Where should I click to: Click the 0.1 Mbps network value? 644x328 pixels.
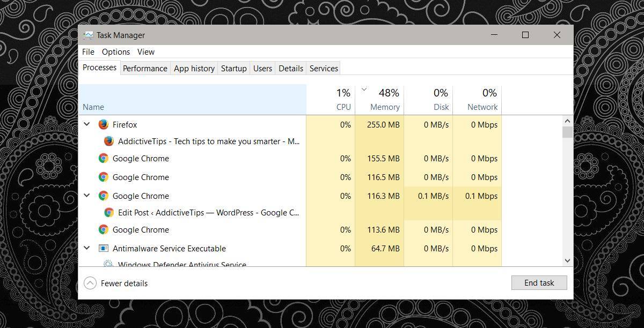[481, 196]
